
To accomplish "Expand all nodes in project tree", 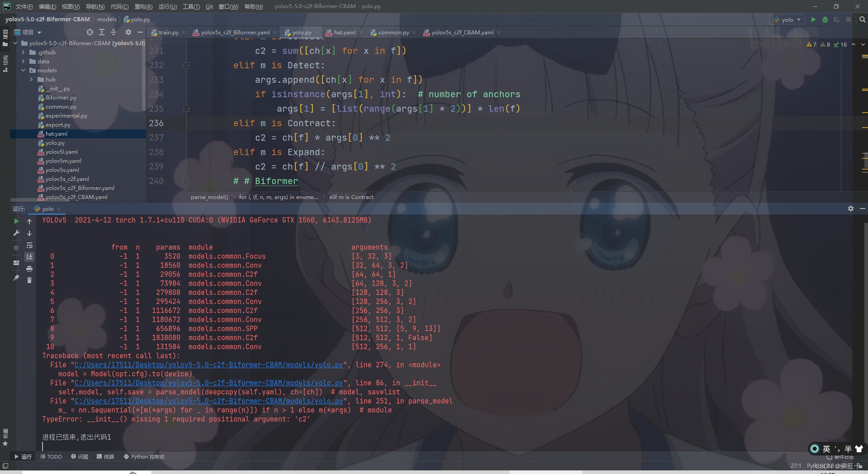I will [x=102, y=32].
